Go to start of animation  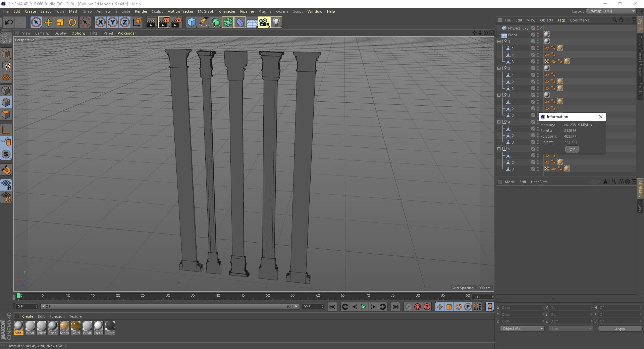coord(332,307)
